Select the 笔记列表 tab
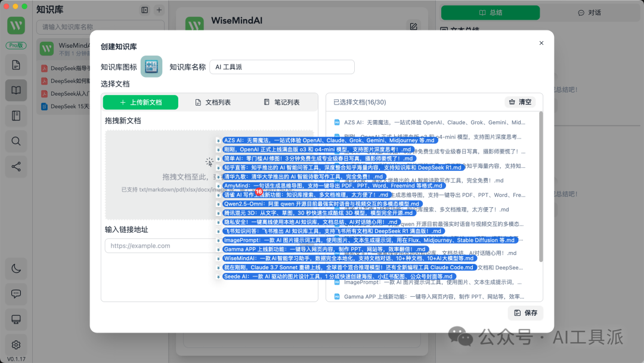 pos(281,102)
